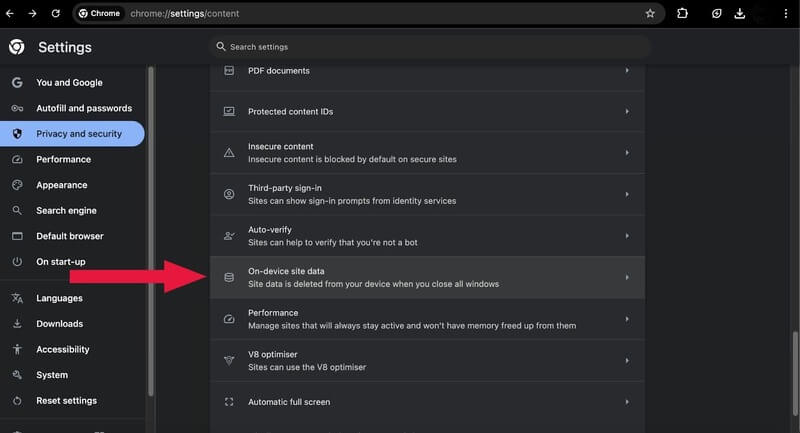
Task: Open Reset settings
Action: pos(72,400)
